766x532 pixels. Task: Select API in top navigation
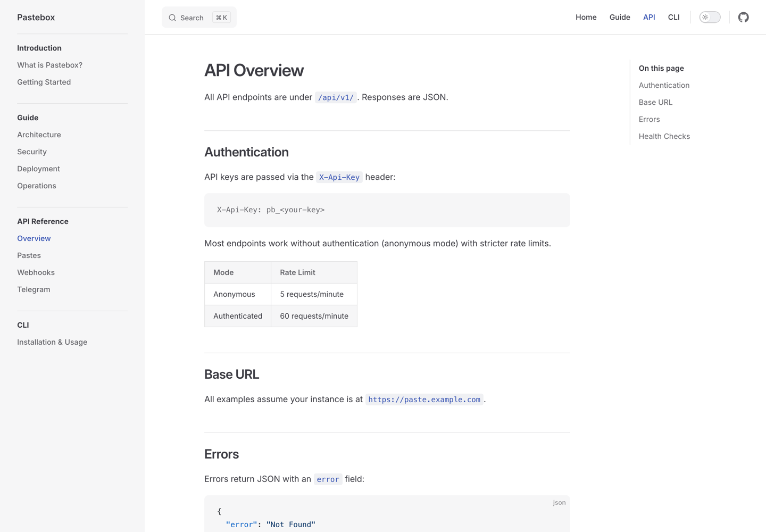[649, 17]
